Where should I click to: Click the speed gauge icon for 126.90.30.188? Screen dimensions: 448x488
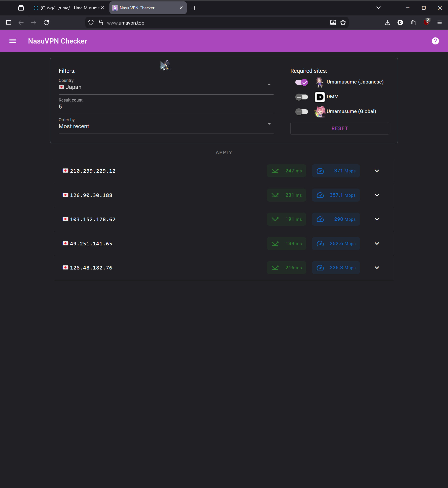(x=320, y=195)
